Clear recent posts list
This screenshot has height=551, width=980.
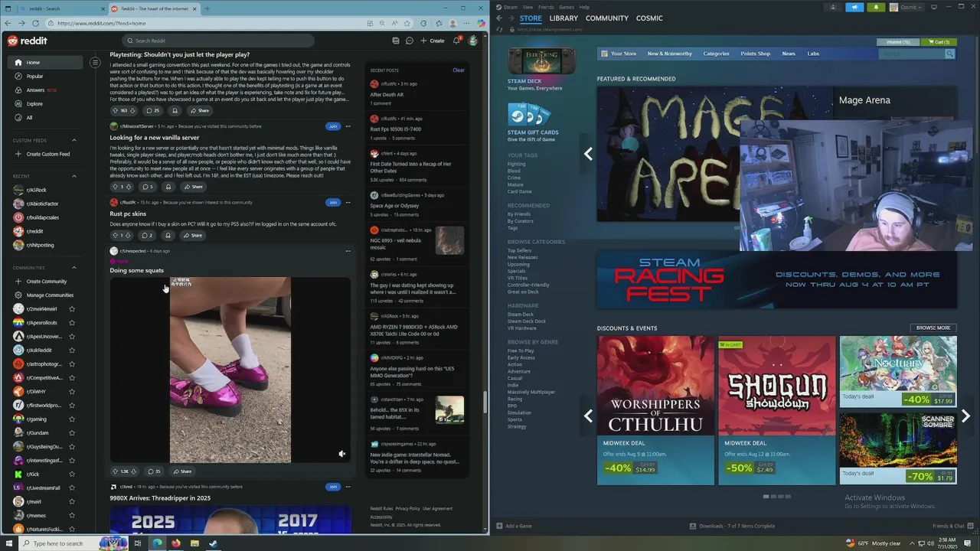click(459, 70)
